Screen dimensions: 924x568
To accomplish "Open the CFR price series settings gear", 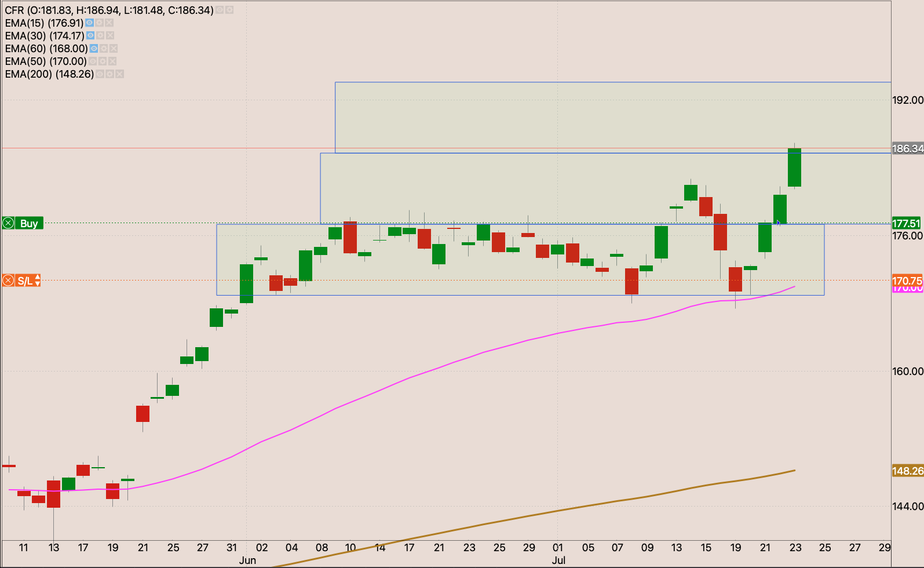I will point(229,10).
